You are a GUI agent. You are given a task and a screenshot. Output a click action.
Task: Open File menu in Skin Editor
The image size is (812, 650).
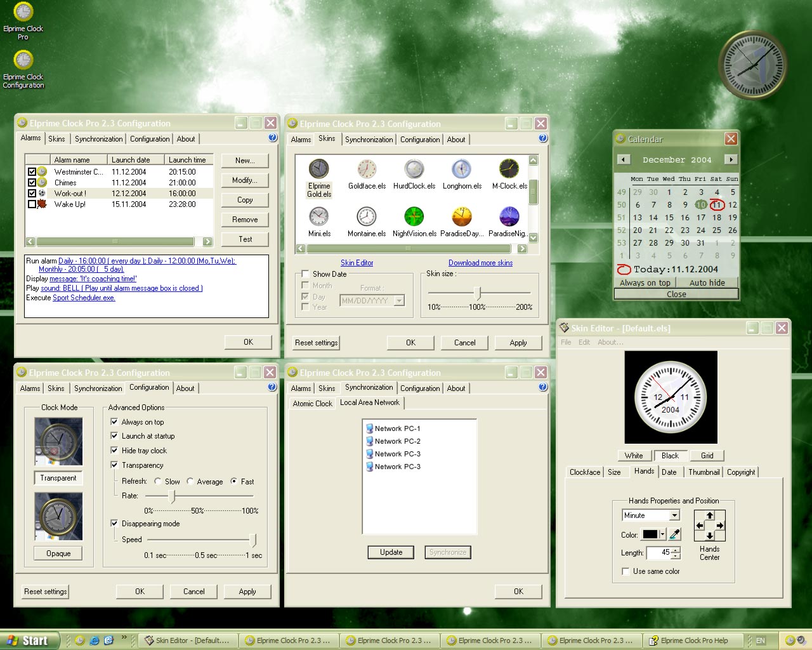[x=566, y=342]
